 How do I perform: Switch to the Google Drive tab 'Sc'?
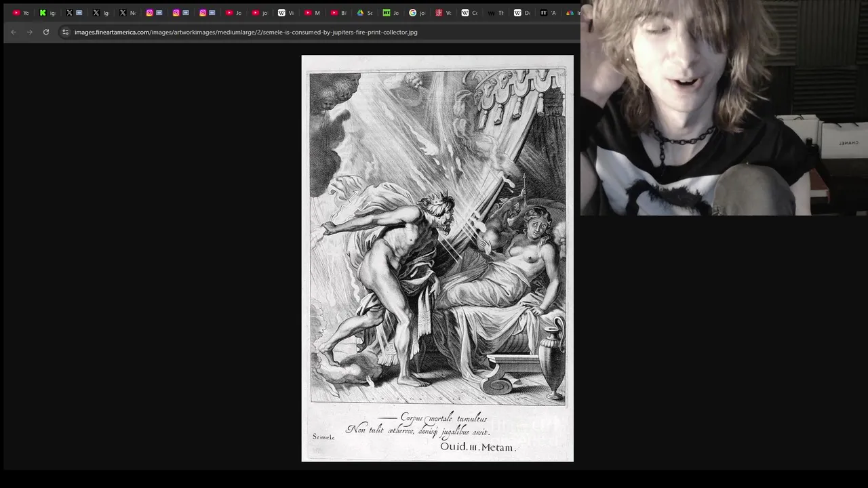click(x=365, y=13)
